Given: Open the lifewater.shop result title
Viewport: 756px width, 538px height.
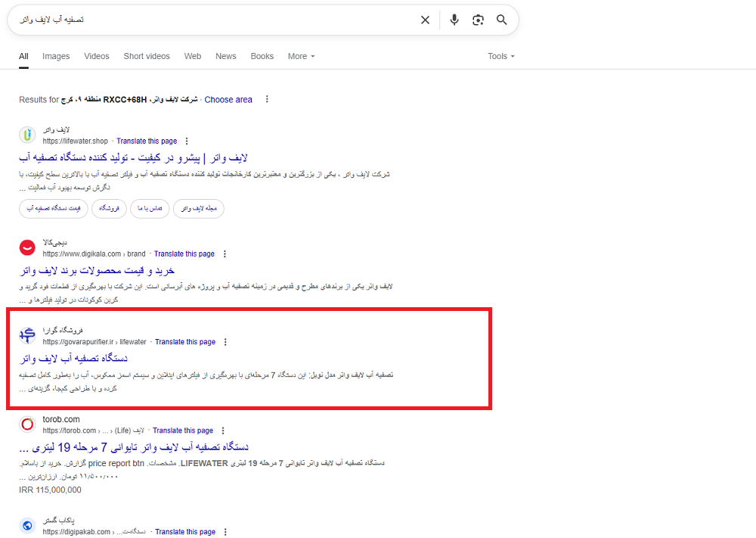Looking at the screenshot, I should tap(133, 158).
